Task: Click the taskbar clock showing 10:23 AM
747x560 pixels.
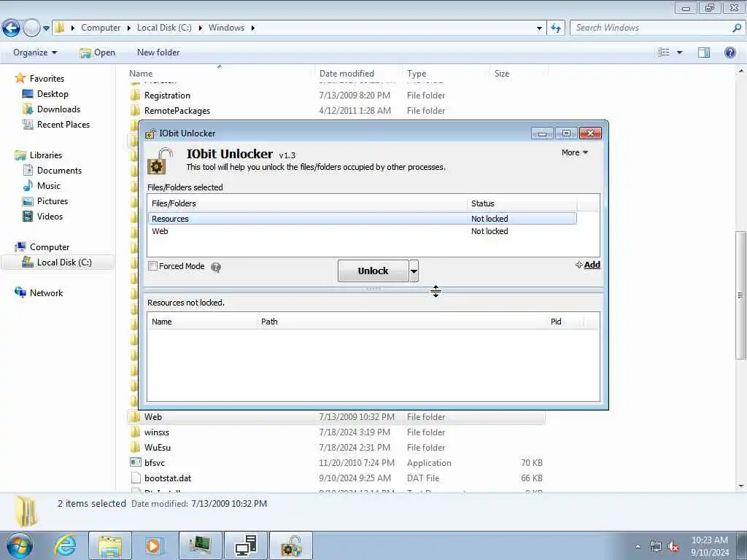Action: click(x=710, y=546)
